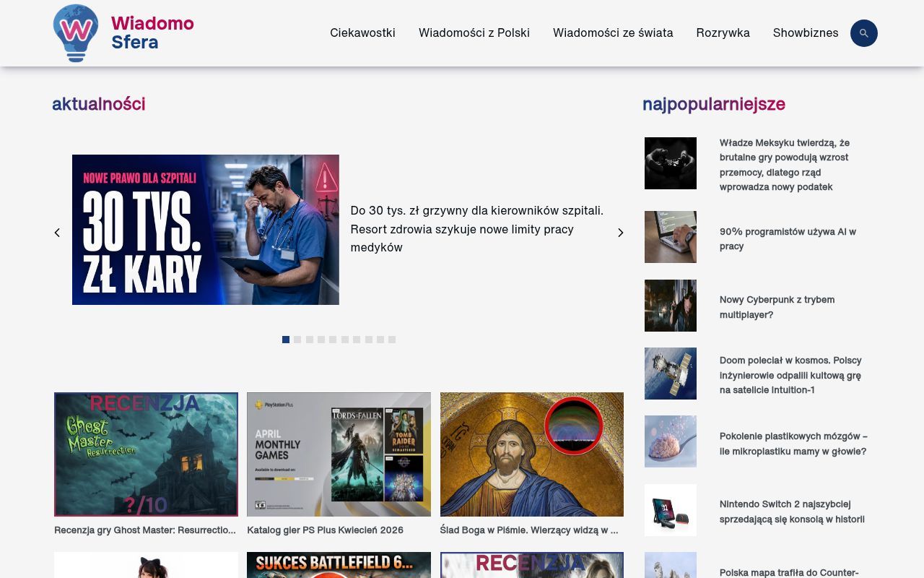Open PS Plus April monthly games image
This screenshot has width=924, height=578.
pos(339,454)
